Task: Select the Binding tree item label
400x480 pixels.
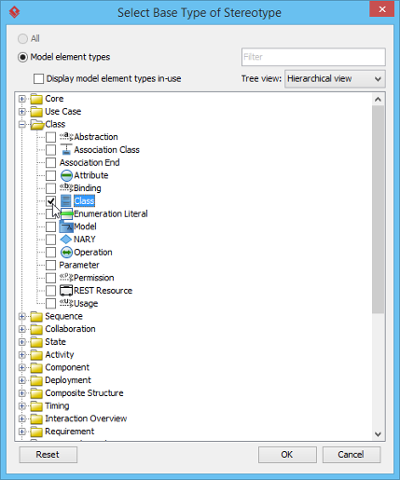Action: [x=87, y=188]
